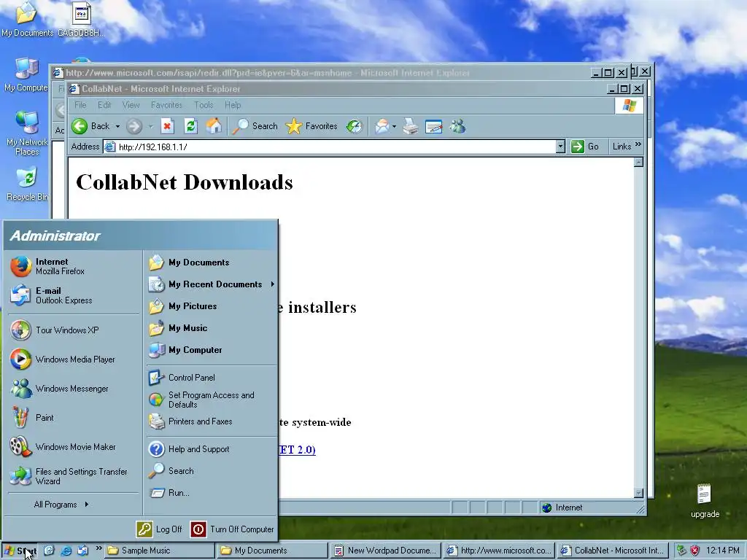Open the File menu in Internet Explorer

(80, 105)
